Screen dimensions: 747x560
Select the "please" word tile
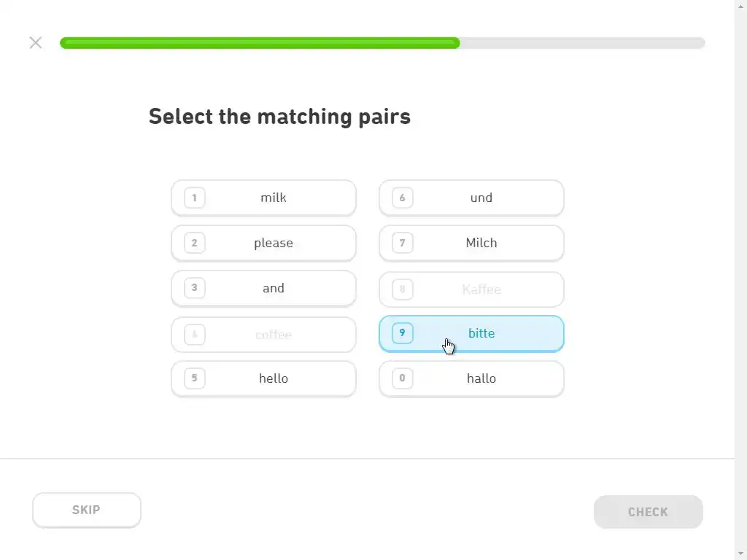[274, 243]
